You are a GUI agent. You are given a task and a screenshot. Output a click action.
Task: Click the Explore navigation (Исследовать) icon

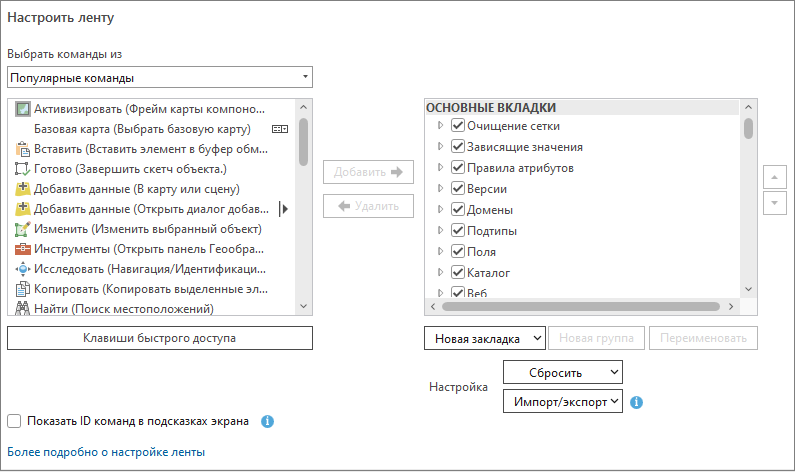22,270
